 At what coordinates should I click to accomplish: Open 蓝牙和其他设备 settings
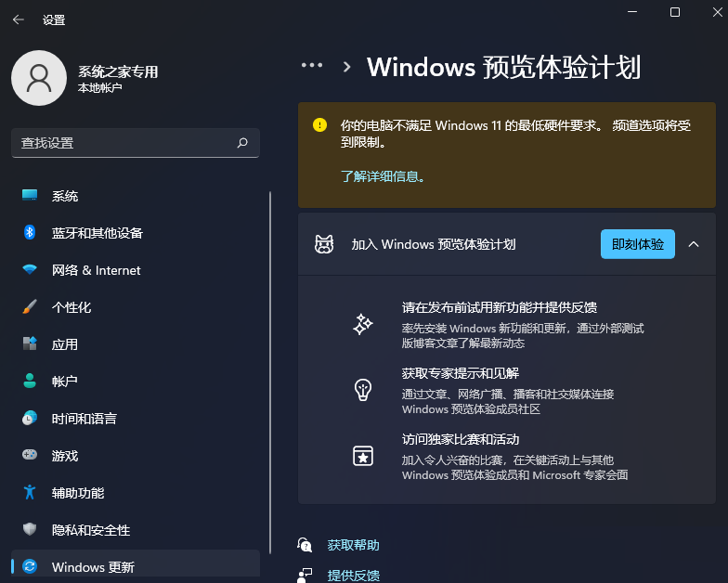(x=136, y=233)
